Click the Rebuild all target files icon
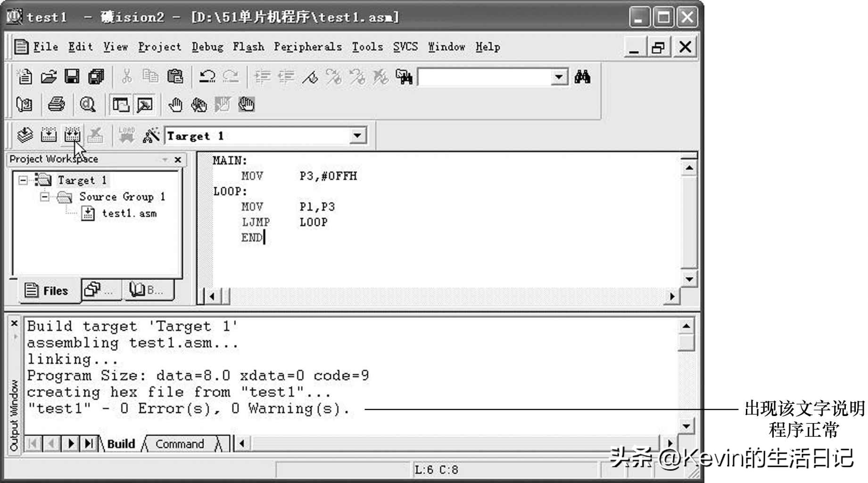Screen dimensions: 868x483 (72, 136)
